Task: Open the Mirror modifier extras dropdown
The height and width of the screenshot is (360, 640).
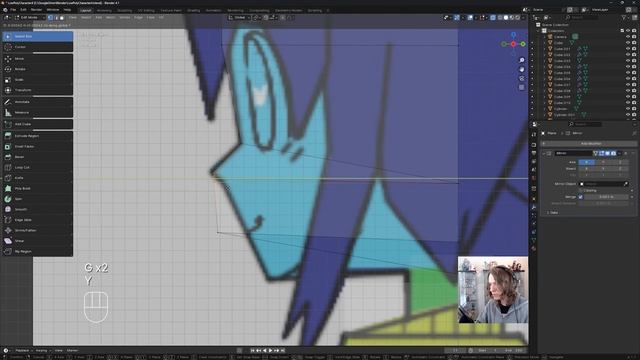Action: (x=620, y=153)
